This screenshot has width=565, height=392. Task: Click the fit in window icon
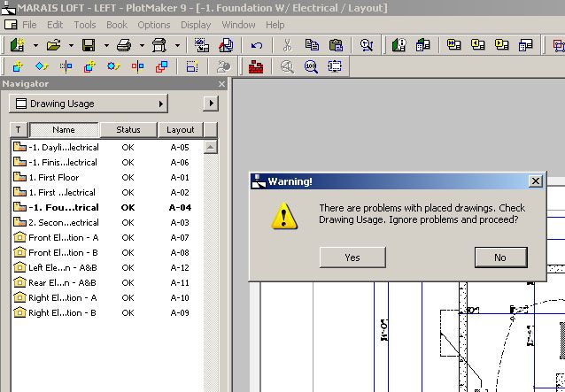pos(335,66)
